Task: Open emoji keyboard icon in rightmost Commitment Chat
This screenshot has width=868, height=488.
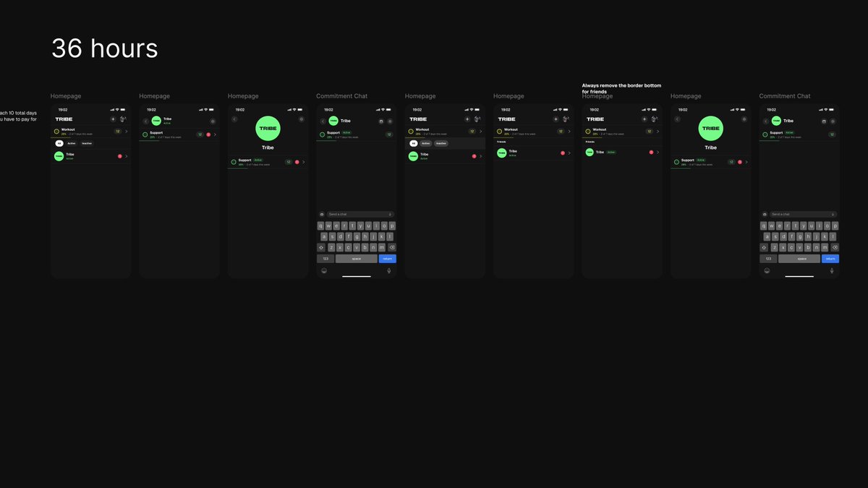Action: 766,270
